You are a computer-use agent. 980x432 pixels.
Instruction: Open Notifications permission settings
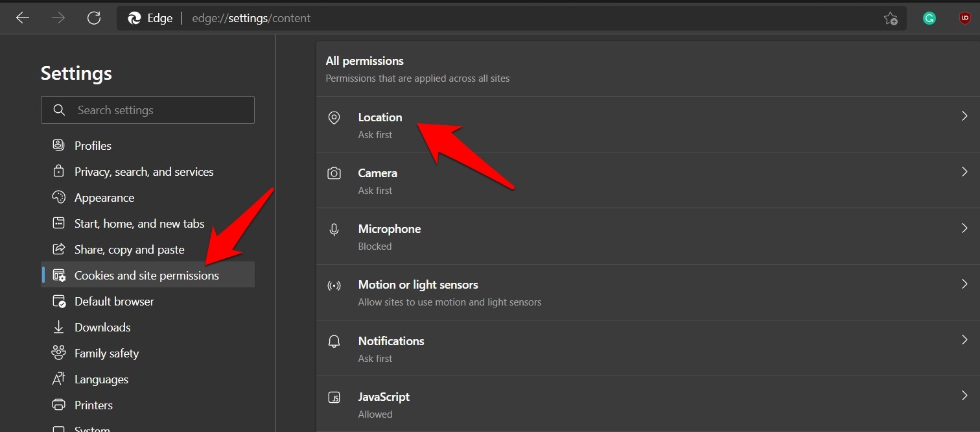pyautogui.click(x=391, y=341)
